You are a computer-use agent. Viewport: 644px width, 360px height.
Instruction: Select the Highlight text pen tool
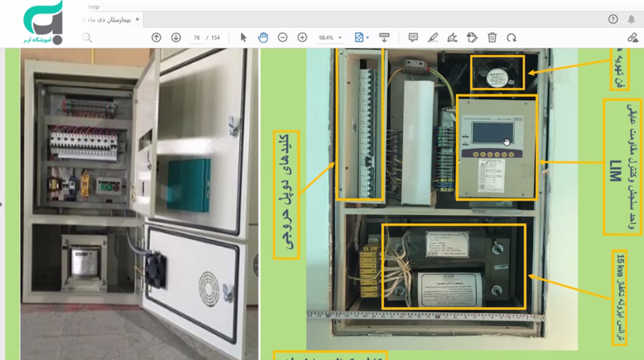tap(433, 37)
